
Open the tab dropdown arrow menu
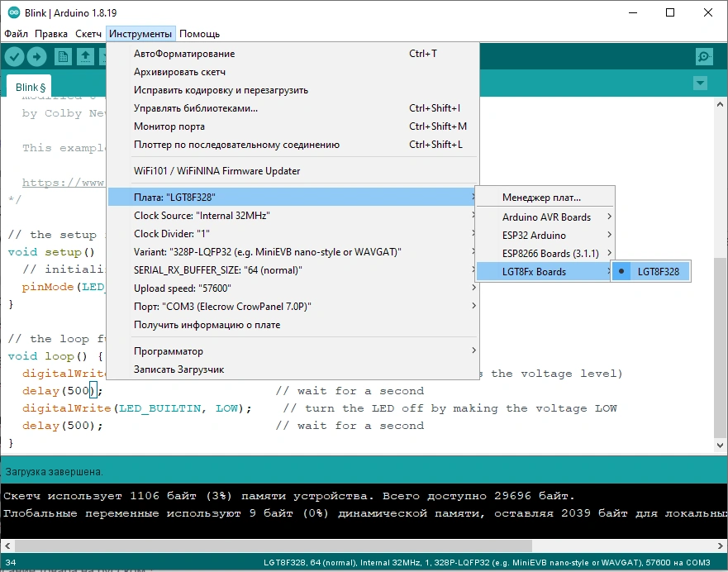(x=701, y=83)
